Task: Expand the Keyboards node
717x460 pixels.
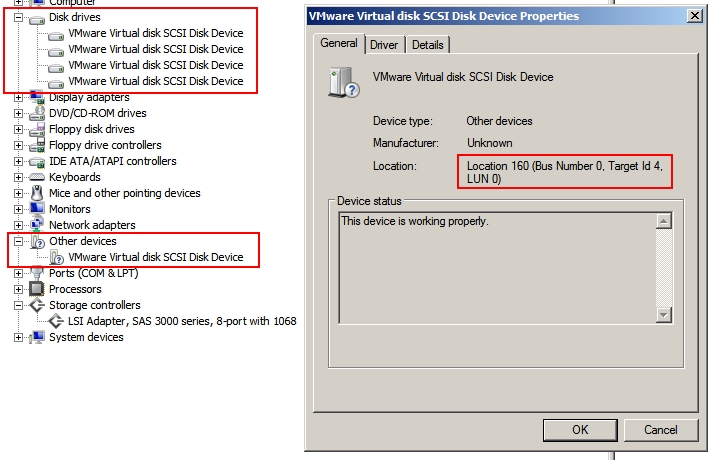Action: (x=18, y=177)
